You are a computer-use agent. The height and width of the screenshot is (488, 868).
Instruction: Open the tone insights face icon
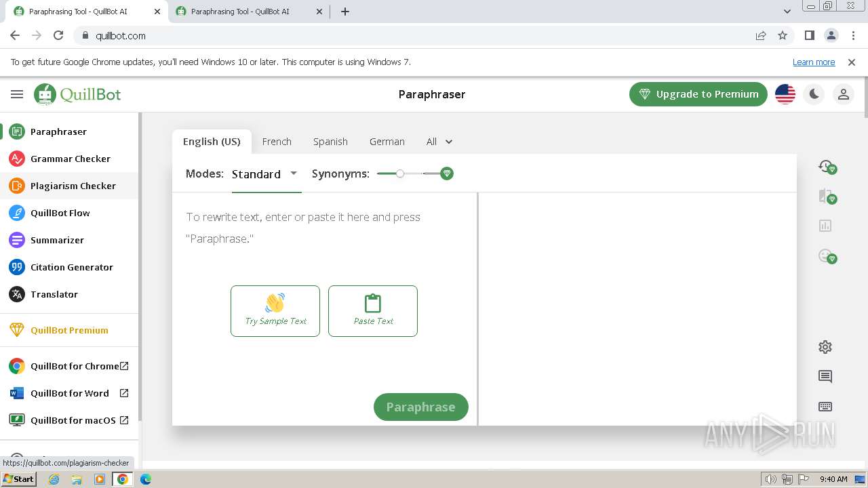pos(826,256)
